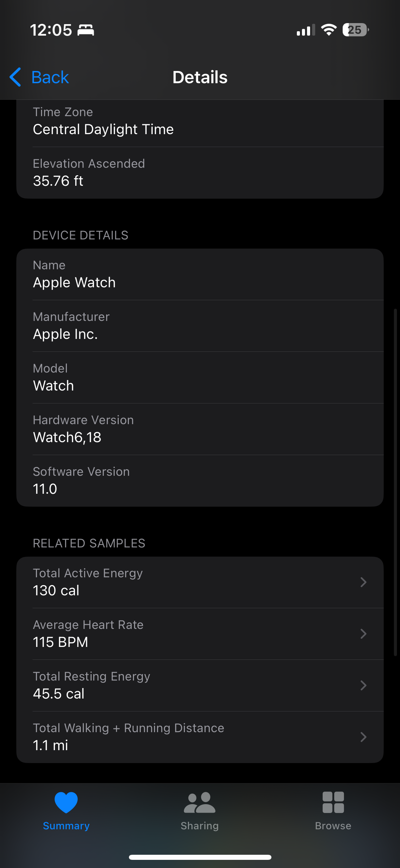This screenshot has height=868, width=400.
Task: Tap the sleep focus bed icon
Action: click(86, 30)
